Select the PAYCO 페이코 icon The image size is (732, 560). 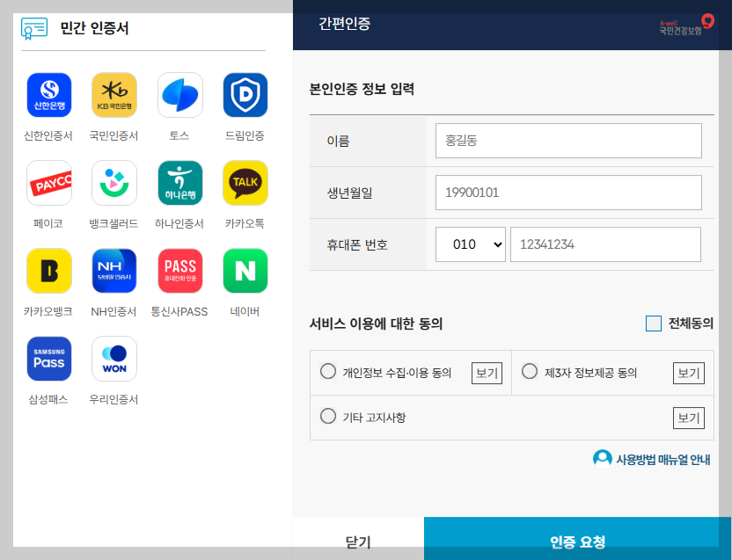pyautogui.click(x=49, y=183)
